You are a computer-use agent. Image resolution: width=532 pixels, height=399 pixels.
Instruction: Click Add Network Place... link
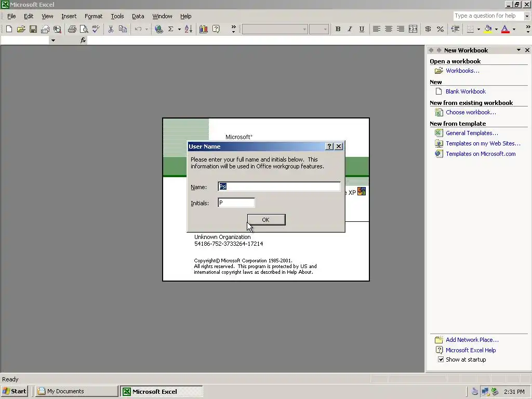pyautogui.click(x=472, y=340)
